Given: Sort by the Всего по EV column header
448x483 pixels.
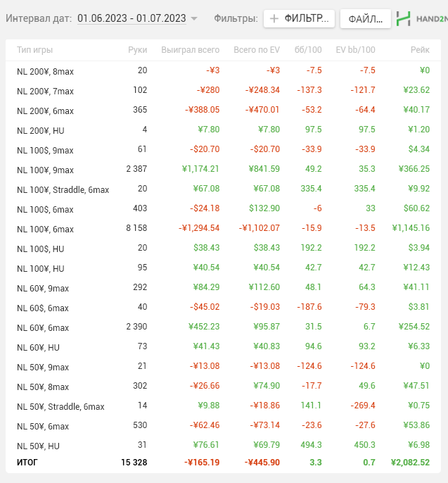Looking at the screenshot, I should point(256,50).
